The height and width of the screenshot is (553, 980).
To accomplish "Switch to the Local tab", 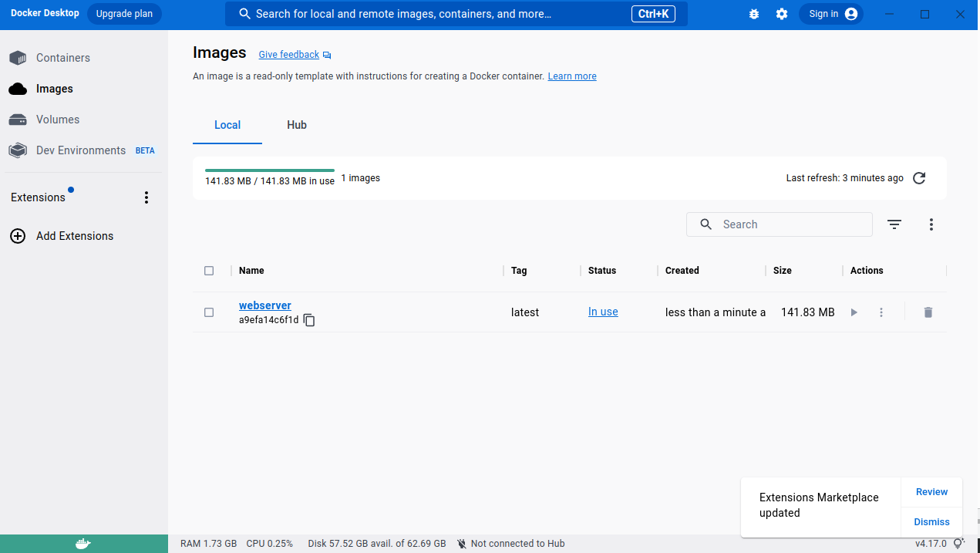I will pos(227,125).
